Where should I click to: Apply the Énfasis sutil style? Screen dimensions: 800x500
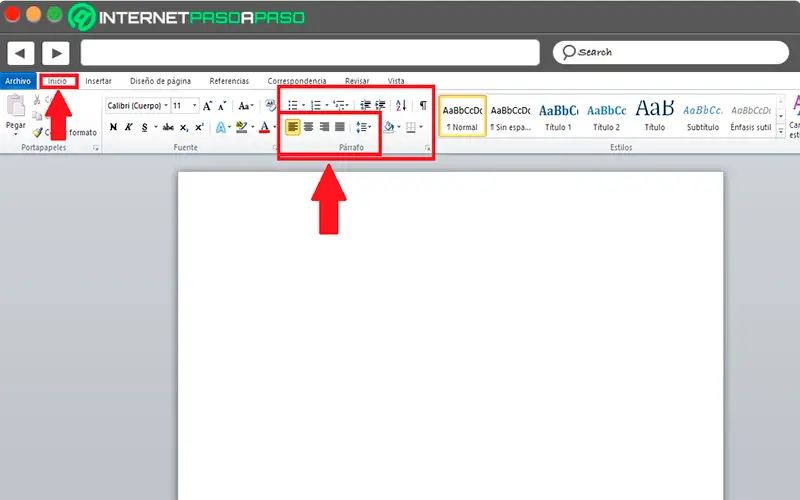pyautogui.click(x=751, y=116)
